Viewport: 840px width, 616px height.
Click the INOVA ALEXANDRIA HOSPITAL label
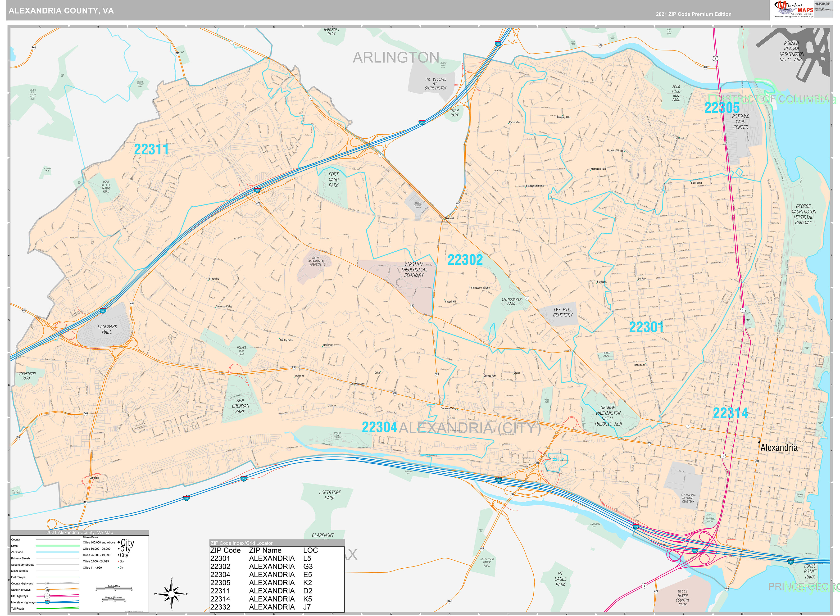tap(315, 261)
